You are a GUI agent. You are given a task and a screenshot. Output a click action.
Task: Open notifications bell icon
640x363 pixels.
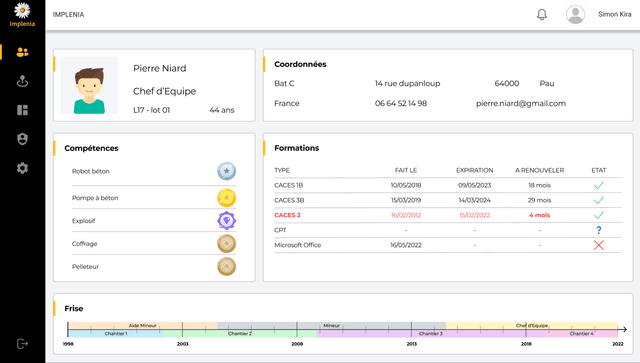tap(542, 15)
